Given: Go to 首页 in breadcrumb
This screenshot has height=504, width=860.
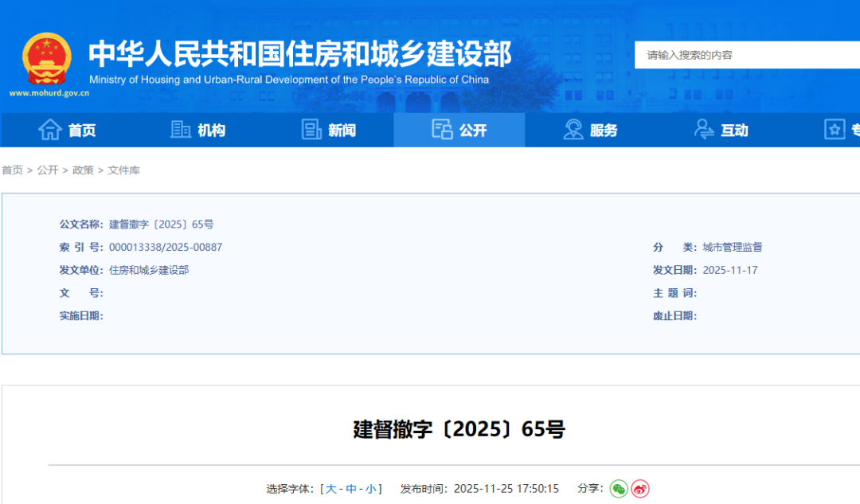Looking at the screenshot, I should 12,170.
